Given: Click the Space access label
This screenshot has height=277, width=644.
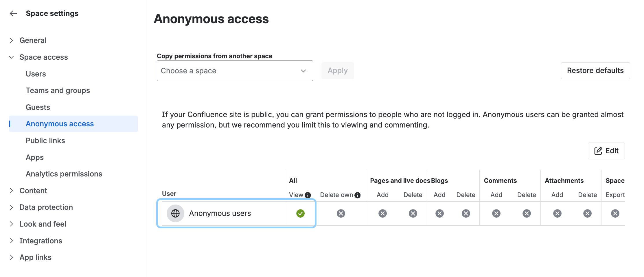Looking at the screenshot, I should tap(44, 57).
